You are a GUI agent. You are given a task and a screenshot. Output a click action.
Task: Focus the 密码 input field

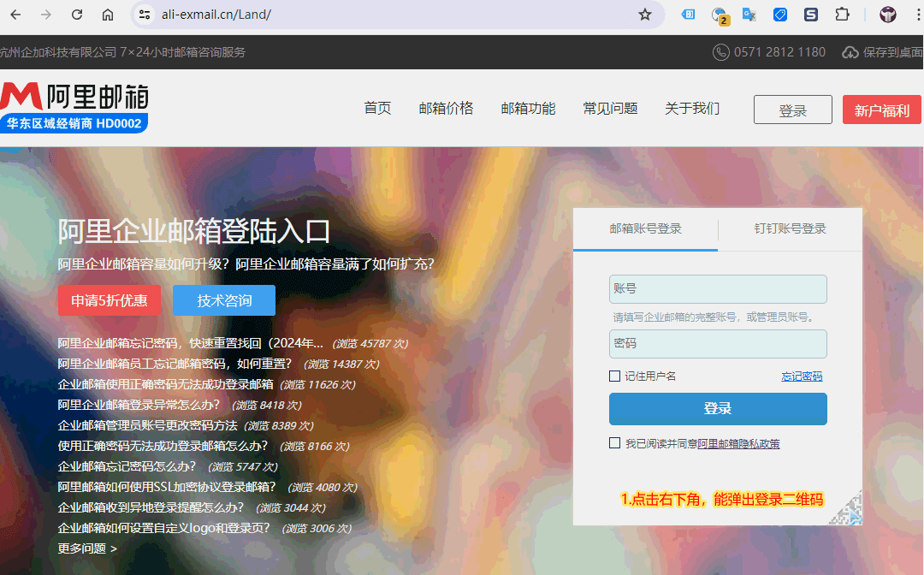point(718,344)
